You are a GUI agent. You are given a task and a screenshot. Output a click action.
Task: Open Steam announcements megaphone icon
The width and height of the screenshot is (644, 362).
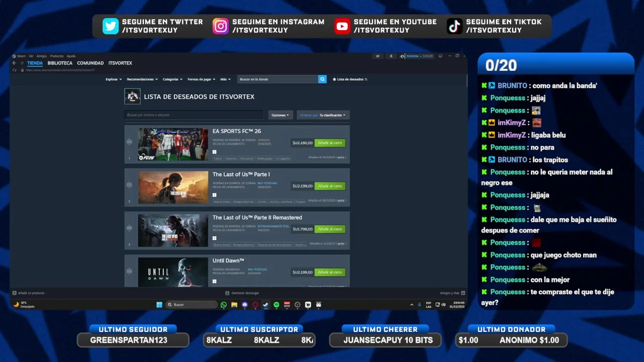(x=377, y=56)
